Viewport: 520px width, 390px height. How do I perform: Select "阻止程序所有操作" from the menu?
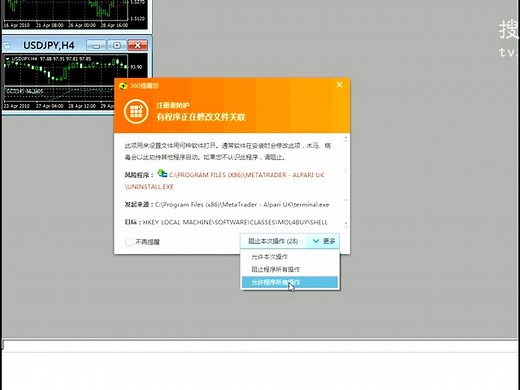click(x=275, y=269)
